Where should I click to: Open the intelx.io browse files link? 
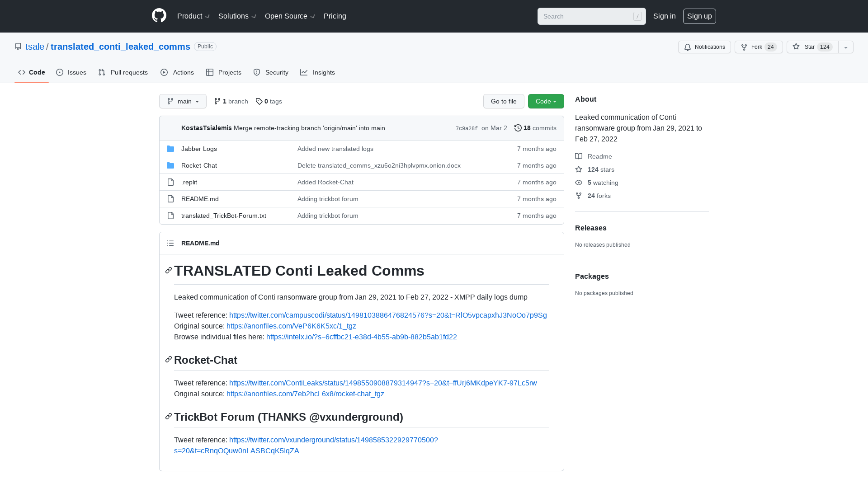362,337
